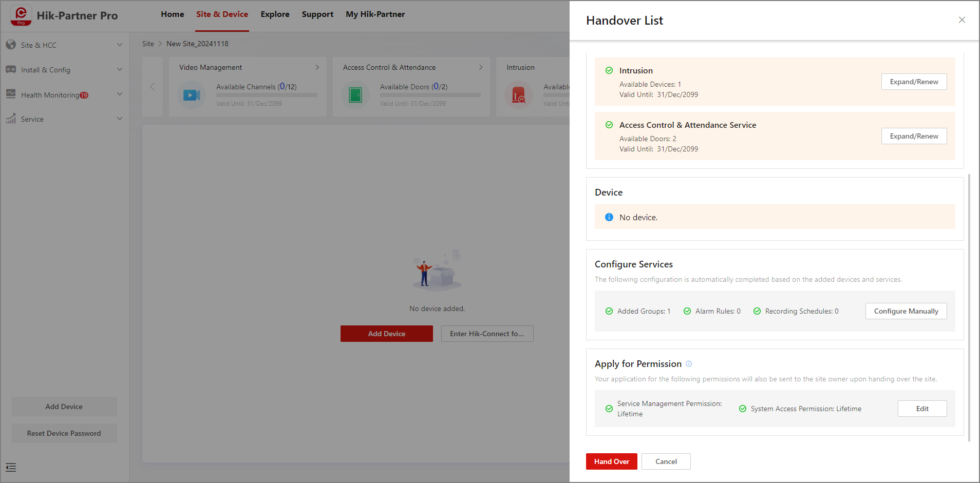Click the Access Control doors progress bar

[430, 95]
